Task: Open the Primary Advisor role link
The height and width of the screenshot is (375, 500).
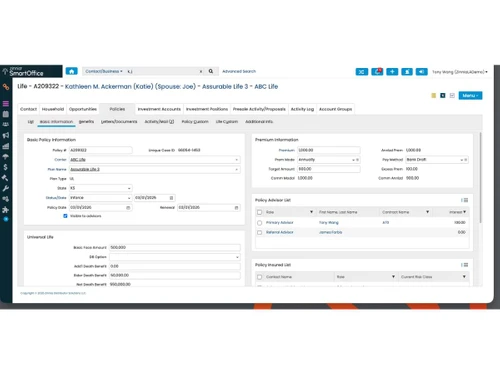Action: (280, 222)
